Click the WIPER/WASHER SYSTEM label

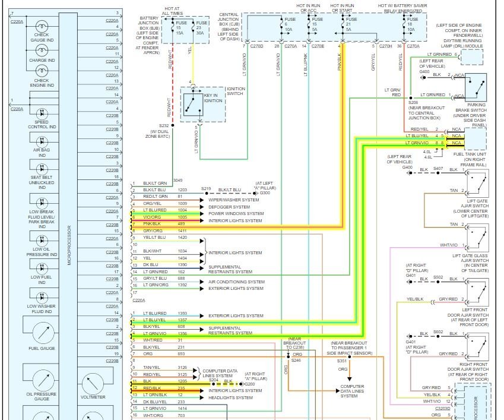234,200
